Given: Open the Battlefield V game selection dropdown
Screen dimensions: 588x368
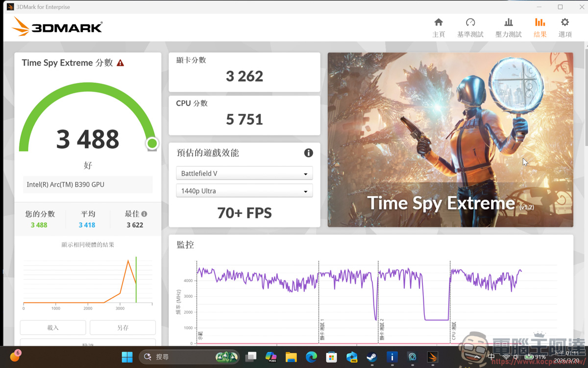Looking at the screenshot, I should (244, 173).
